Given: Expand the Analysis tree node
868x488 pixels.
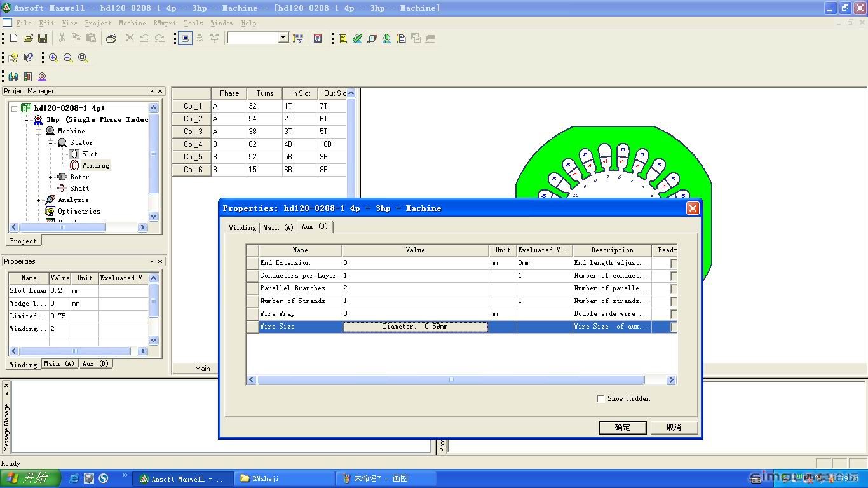Looking at the screenshot, I should click(39, 200).
